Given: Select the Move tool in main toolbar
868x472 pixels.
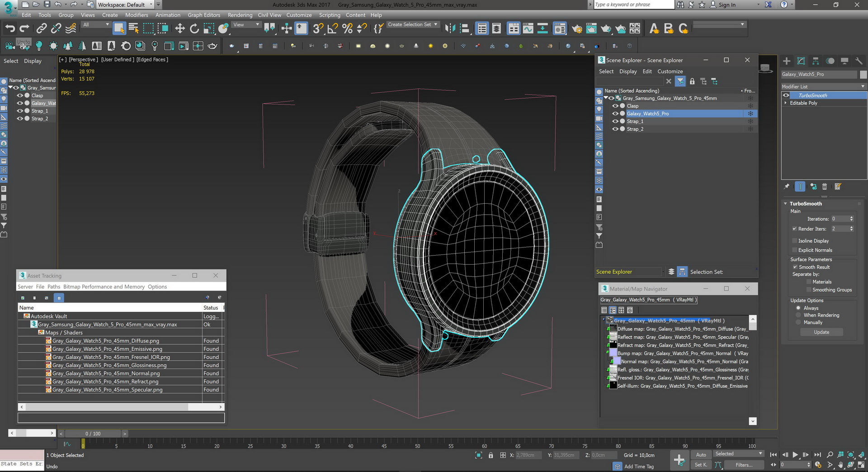Looking at the screenshot, I should coord(180,29).
